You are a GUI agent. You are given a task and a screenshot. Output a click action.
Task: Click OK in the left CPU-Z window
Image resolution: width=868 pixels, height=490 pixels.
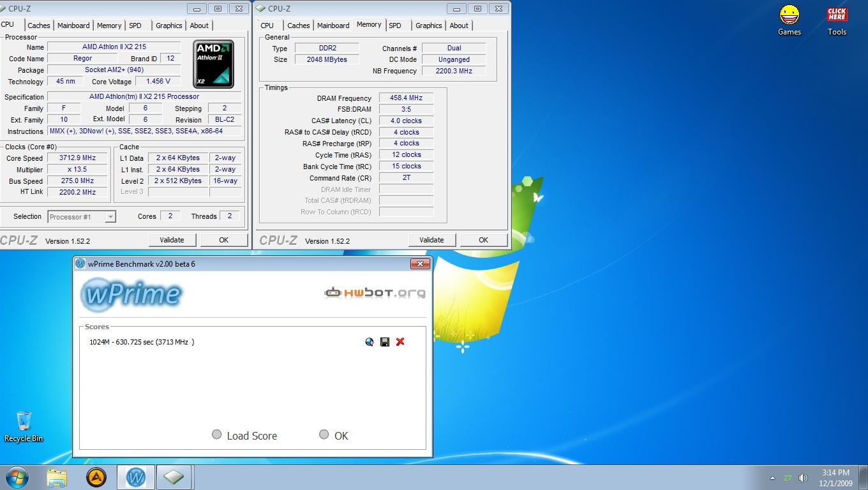coord(223,240)
